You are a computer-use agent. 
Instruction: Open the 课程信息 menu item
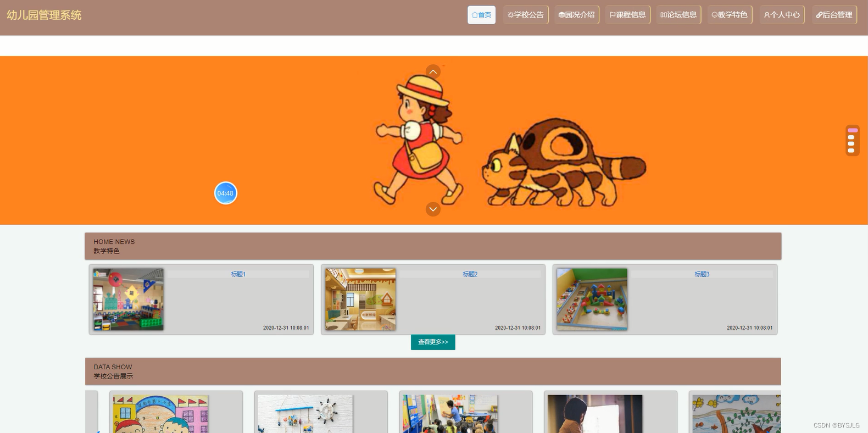coord(627,15)
